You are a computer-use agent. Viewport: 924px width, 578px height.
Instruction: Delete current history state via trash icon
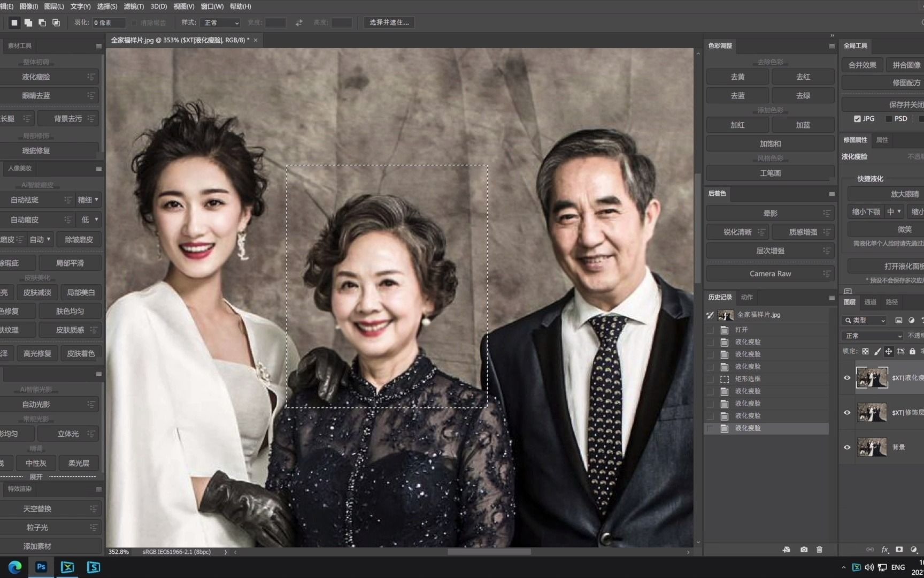[819, 550]
